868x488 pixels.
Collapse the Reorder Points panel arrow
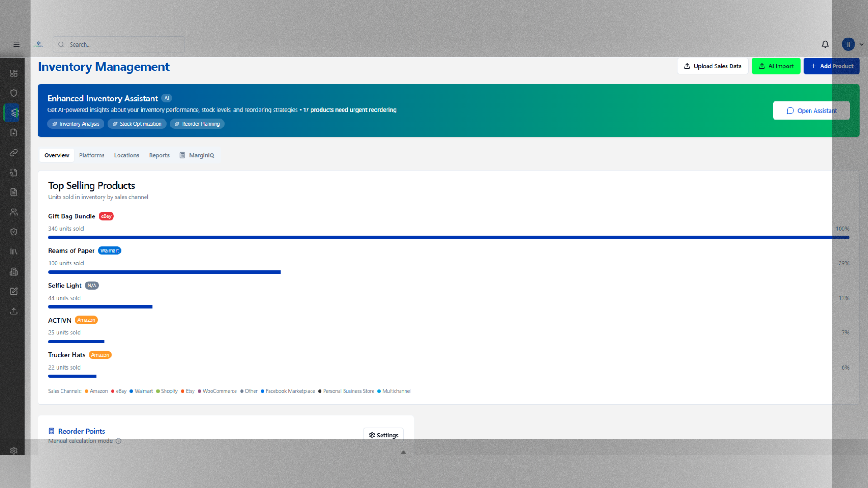click(403, 452)
